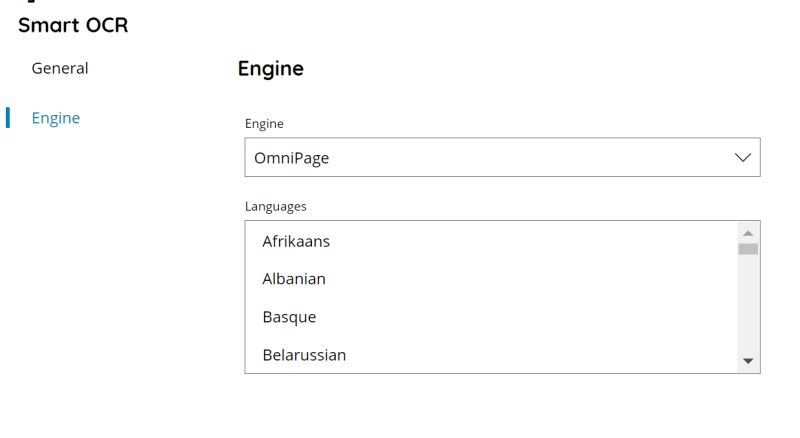Click the blue indicator beside Engine tab
800x438 pixels.
[x=8, y=118]
